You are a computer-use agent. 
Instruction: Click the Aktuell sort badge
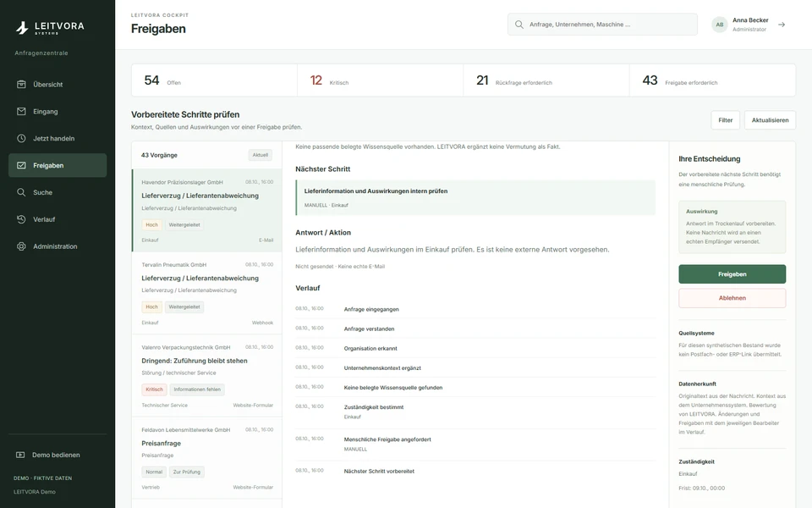click(x=260, y=155)
